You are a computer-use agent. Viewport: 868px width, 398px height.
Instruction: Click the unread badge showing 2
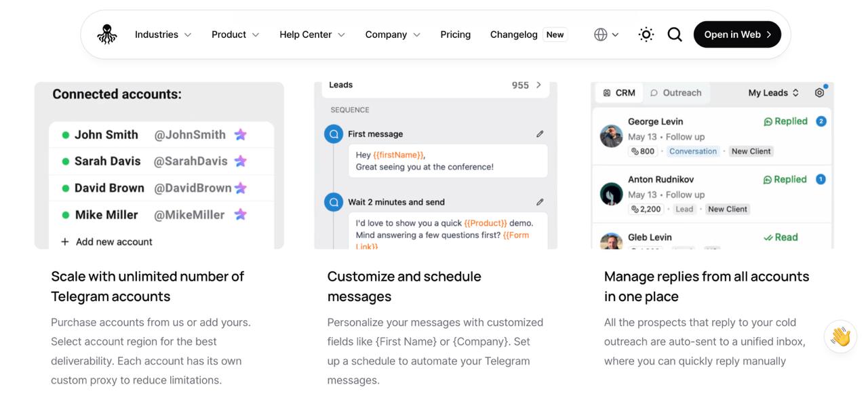coord(821,121)
